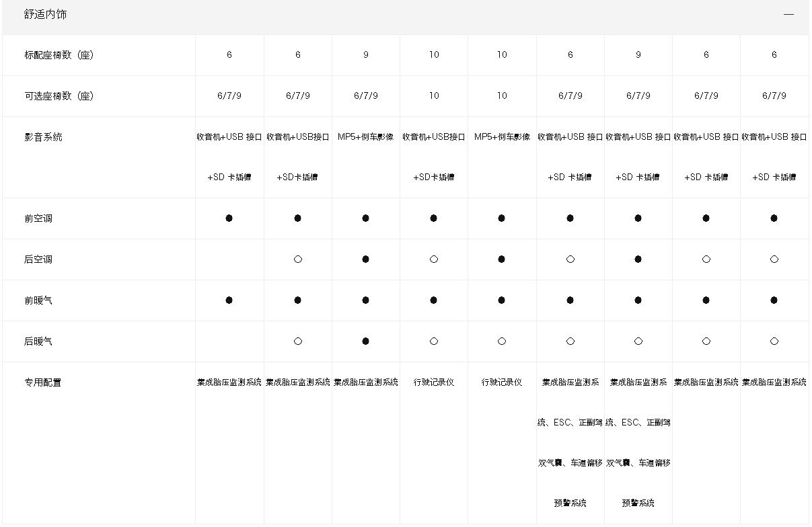This screenshot has height=527, width=812.
Task: Click 行驶记录仪 below the MP5+倒车影像 column
Action: pos(502,382)
